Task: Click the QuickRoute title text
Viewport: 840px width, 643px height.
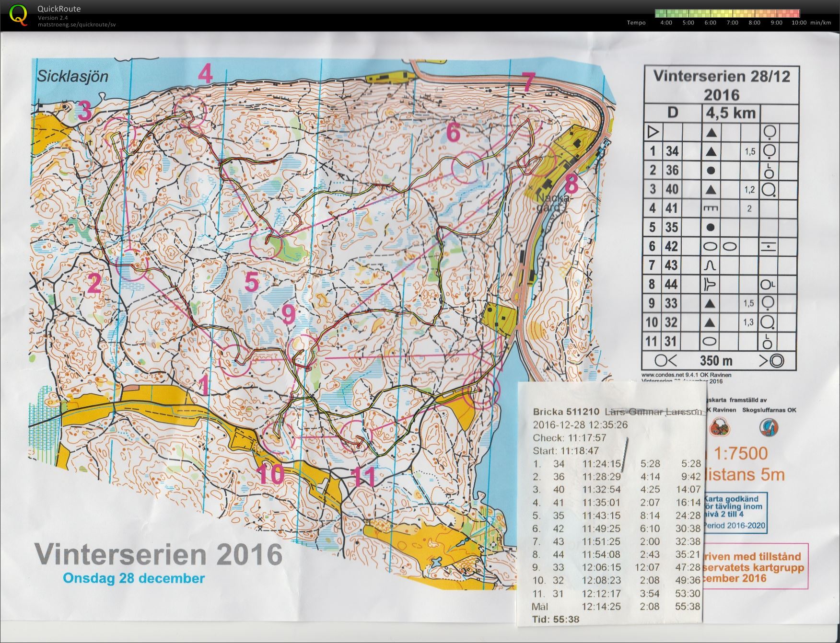Action: pos(59,9)
